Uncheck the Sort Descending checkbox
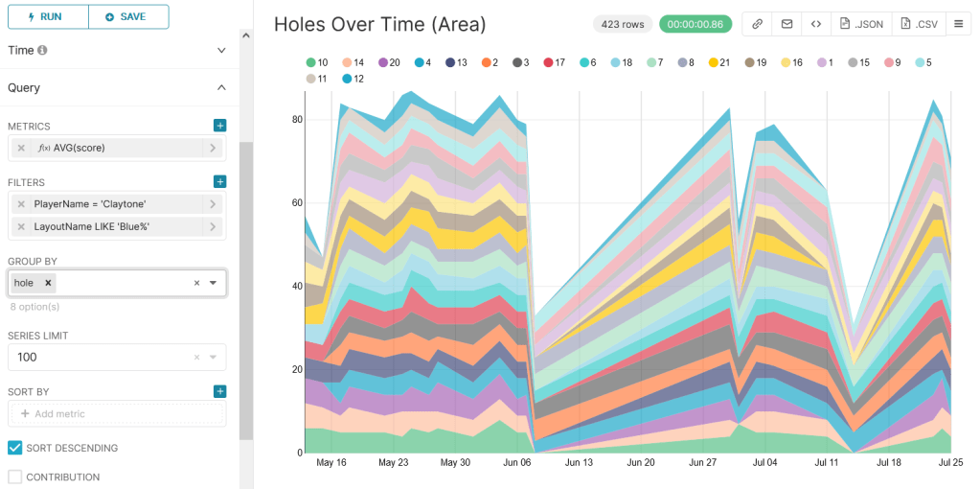The image size is (980, 489). coord(15,448)
